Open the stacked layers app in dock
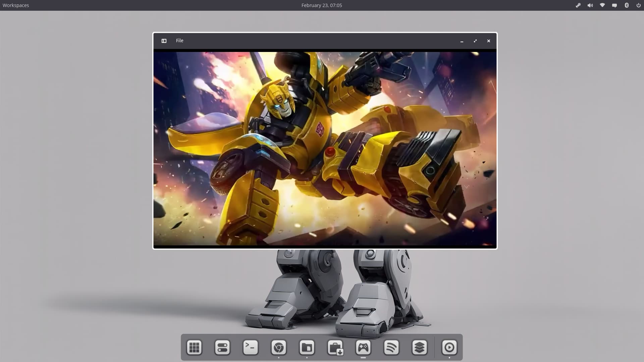Viewport: 644px width, 362px height. pos(420,347)
